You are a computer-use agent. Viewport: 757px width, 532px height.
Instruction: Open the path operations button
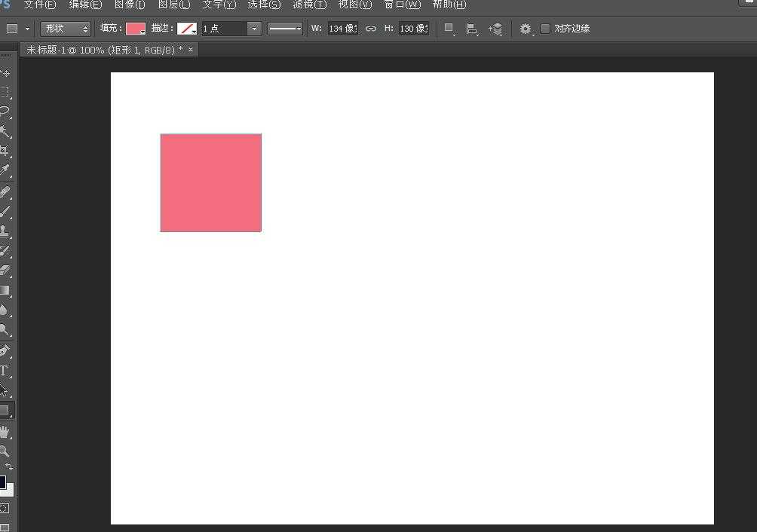(449, 29)
